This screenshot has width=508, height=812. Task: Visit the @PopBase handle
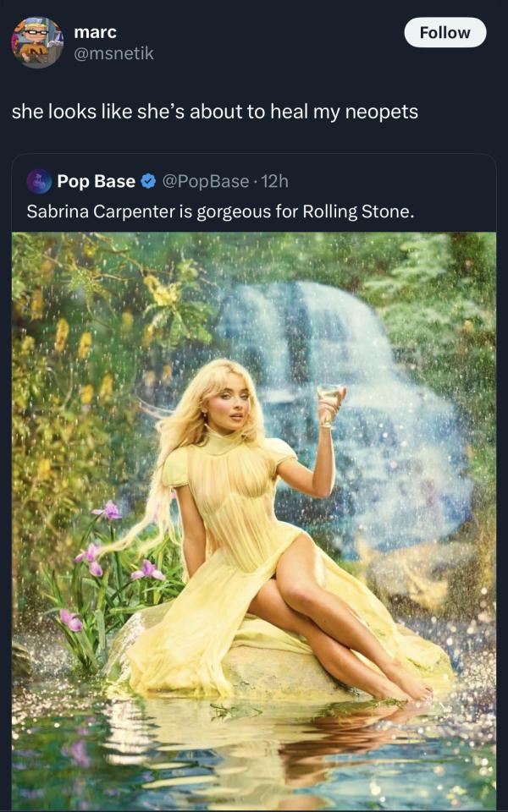click(x=205, y=181)
